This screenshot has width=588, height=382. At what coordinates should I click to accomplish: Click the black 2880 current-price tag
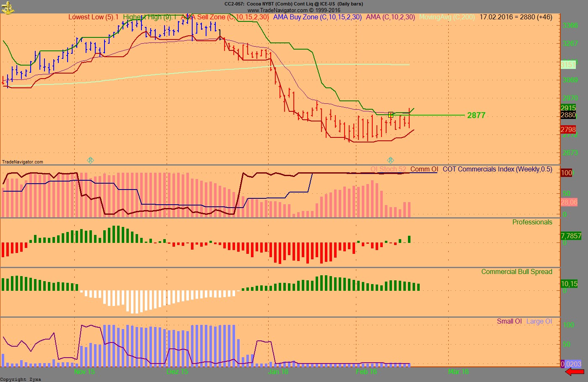(x=569, y=115)
